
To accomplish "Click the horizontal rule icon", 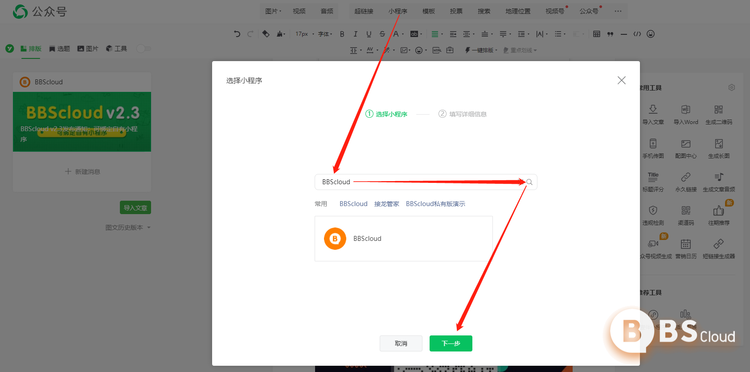I will tap(623, 34).
